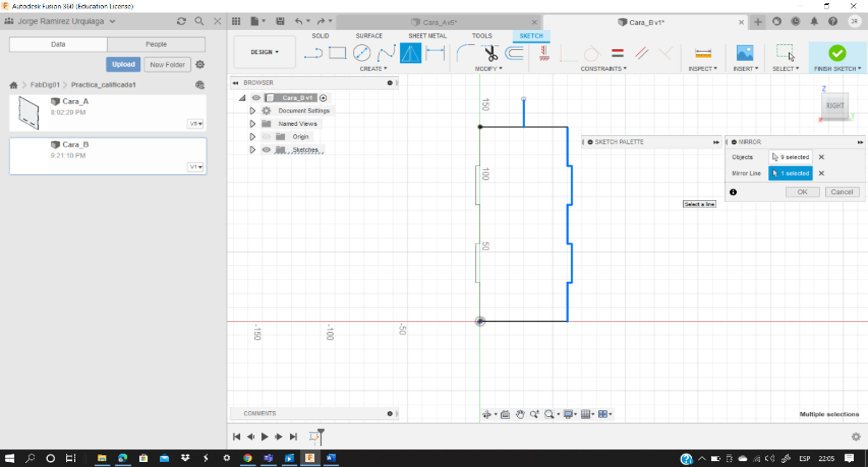Click the 9 selected Objects field
This screenshot has height=467, width=868.
[x=790, y=157]
